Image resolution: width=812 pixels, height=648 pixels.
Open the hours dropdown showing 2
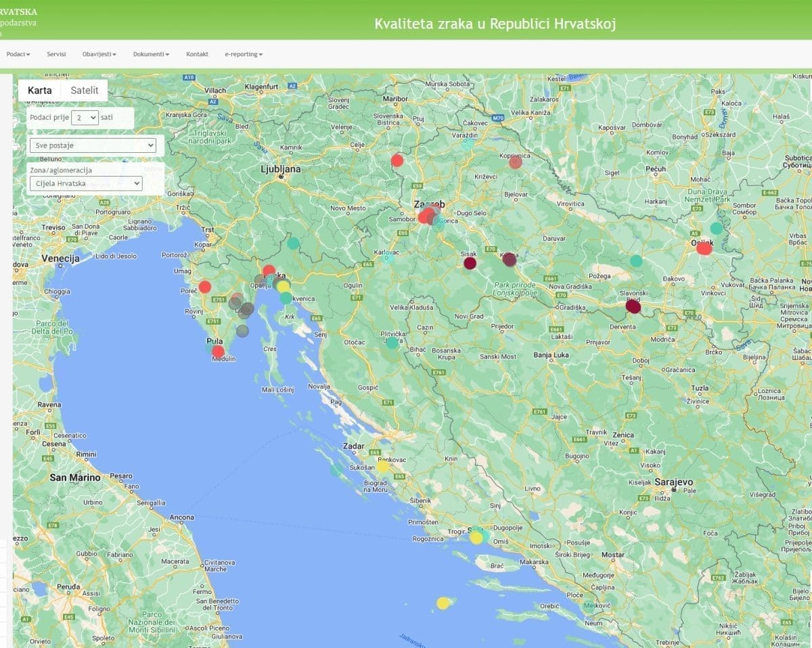click(85, 118)
